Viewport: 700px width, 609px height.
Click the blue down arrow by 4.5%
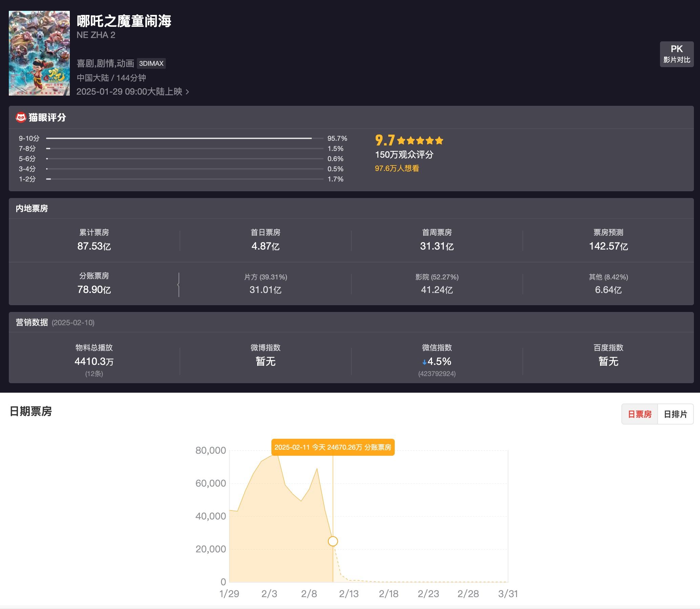pyautogui.click(x=424, y=362)
